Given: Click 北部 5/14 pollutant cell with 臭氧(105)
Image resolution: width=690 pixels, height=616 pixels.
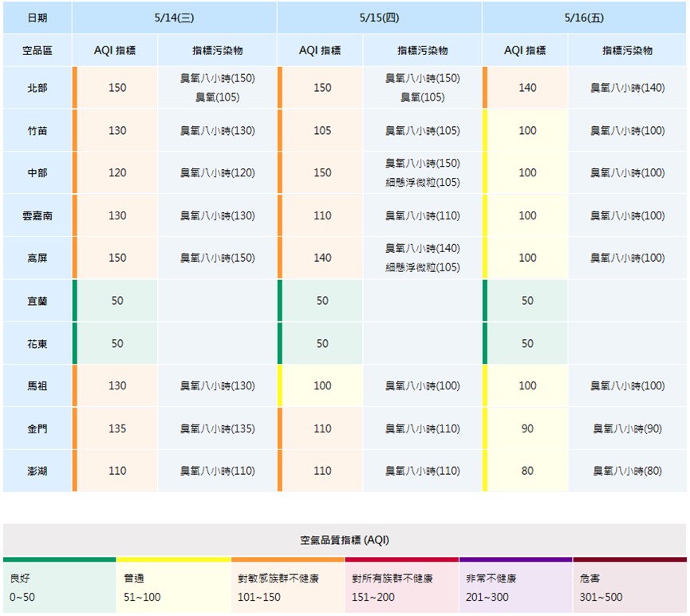Looking at the screenshot, I should pyautogui.click(x=218, y=88).
